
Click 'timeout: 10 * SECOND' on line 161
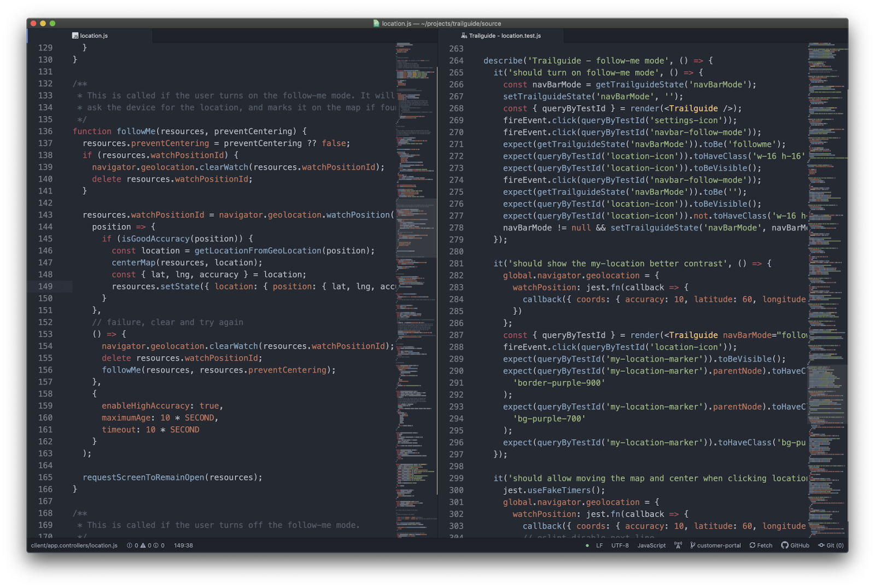click(150, 430)
